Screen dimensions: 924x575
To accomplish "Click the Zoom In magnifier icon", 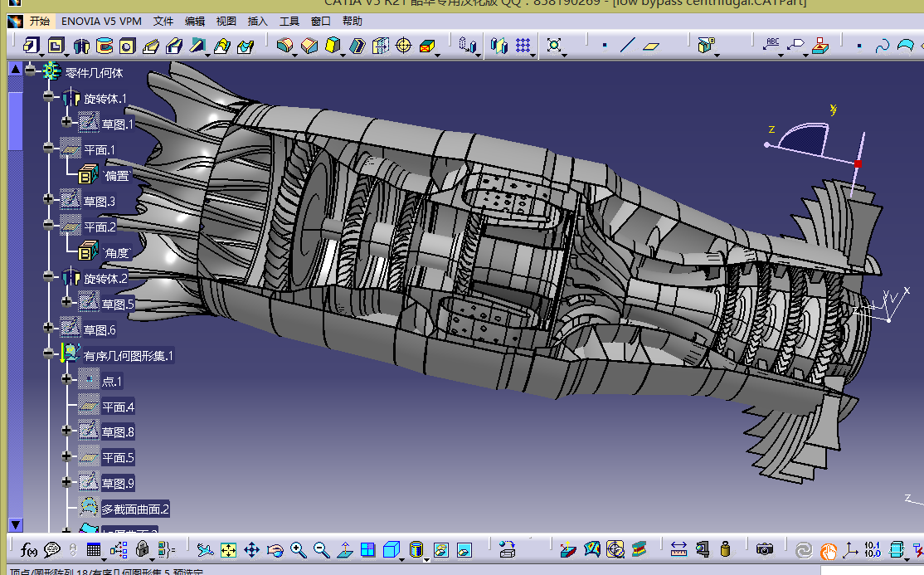I will (298, 549).
